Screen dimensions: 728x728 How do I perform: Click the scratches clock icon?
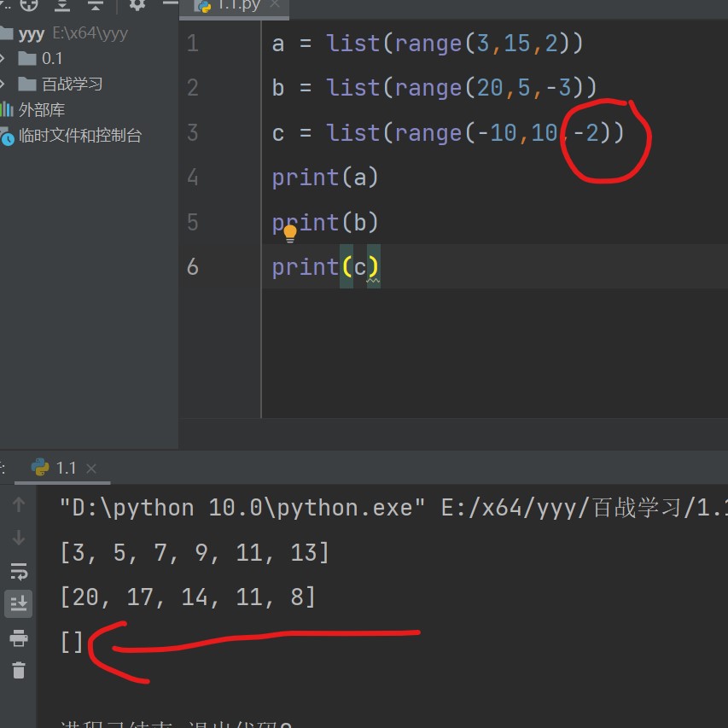(7, 137)
